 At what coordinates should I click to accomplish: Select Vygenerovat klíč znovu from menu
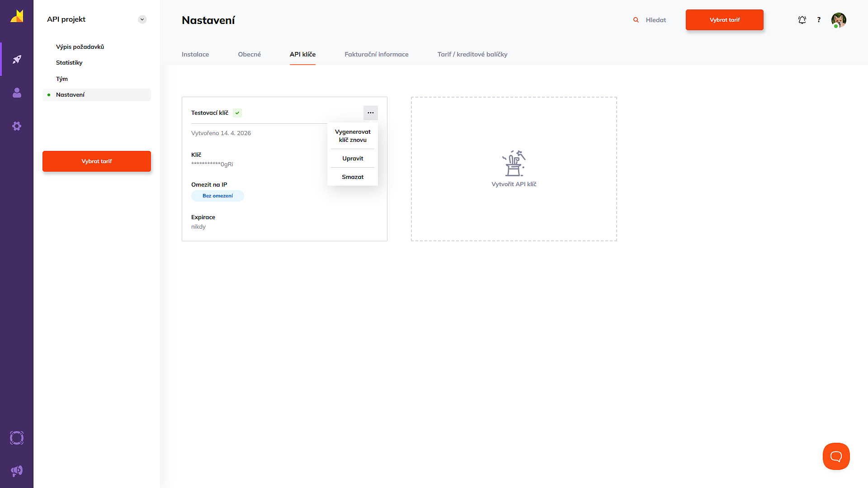tap(353, 136)
